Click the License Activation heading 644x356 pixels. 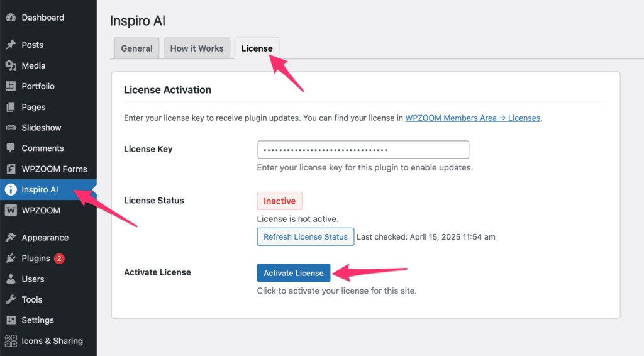point(167,90)
